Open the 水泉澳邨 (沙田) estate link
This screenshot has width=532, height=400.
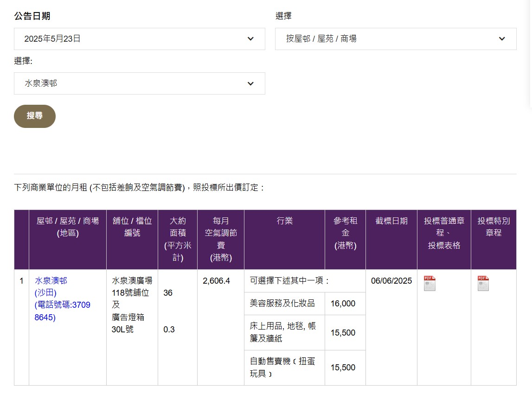[x=63, y=299]
